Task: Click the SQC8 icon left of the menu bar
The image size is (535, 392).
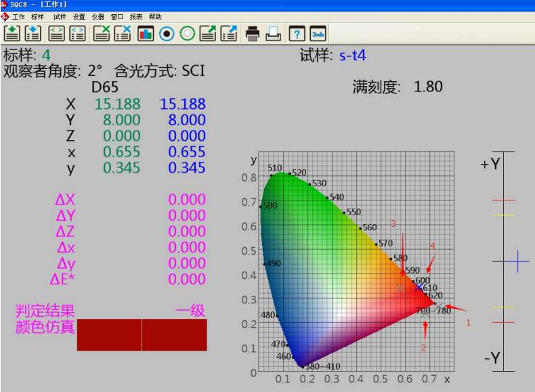Action: 5,16
